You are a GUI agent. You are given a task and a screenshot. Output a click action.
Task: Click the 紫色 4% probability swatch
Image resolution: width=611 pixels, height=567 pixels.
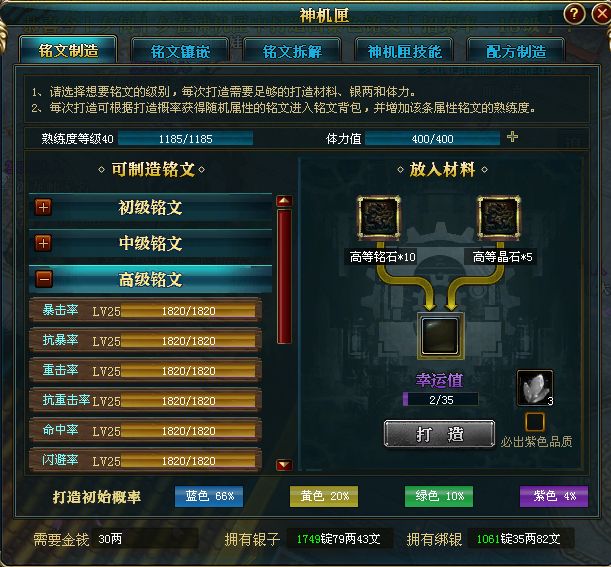(x=554, y=496)
